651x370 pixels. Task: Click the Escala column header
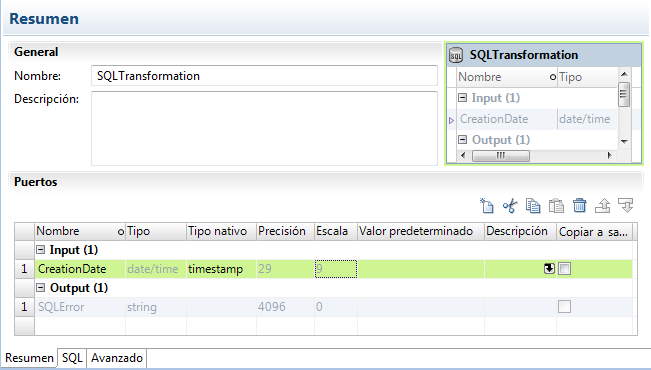coord(336,231)
